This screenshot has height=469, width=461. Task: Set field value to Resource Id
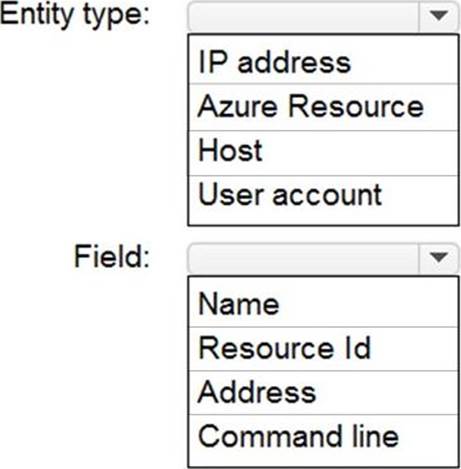(323, 349)
